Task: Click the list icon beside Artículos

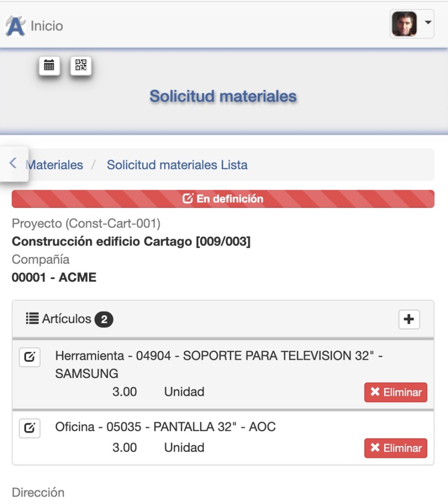Action: pyautogui.click(x=32, y=319)
